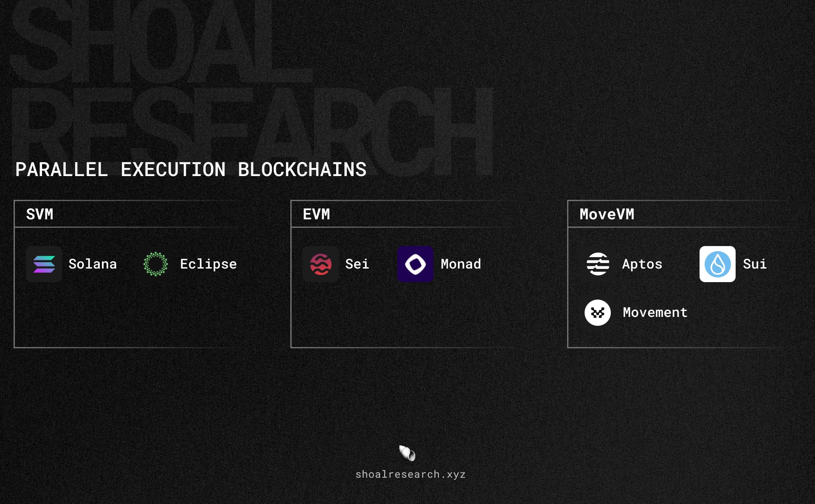Click the MoveVM section header
The image size is (815, 504).
point(607,214)
